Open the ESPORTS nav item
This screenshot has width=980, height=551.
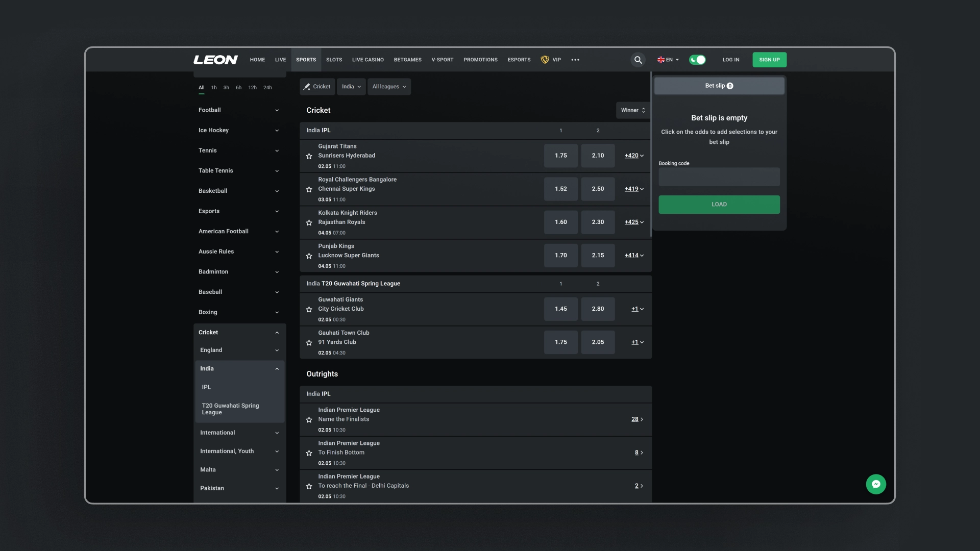(x=519, y=60)
